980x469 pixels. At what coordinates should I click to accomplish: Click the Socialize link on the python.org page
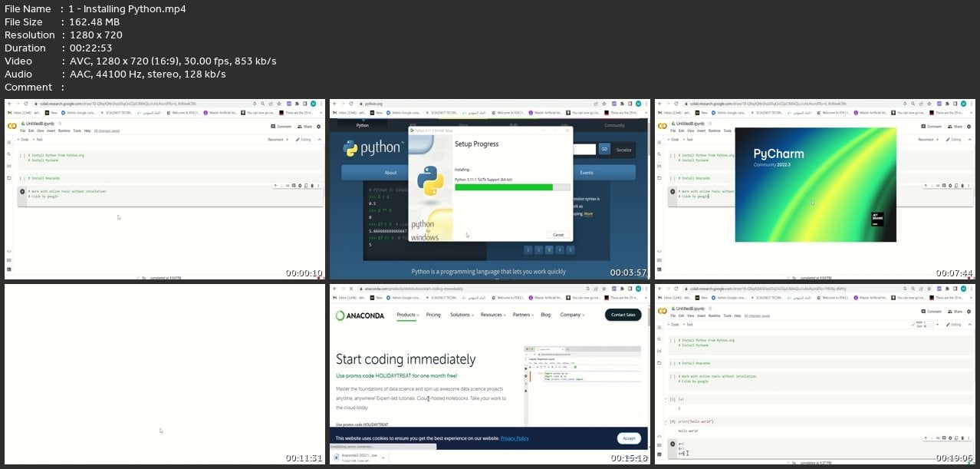pos(623,150)
